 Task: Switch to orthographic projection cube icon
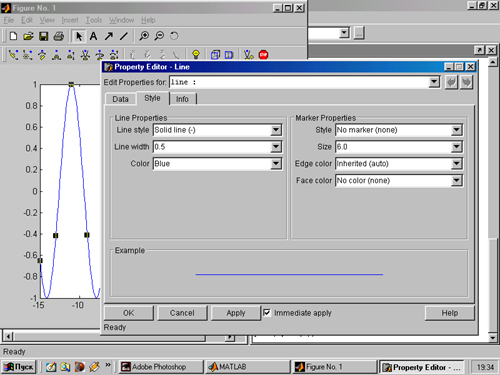pyautogui.click(x=215, y=55)
